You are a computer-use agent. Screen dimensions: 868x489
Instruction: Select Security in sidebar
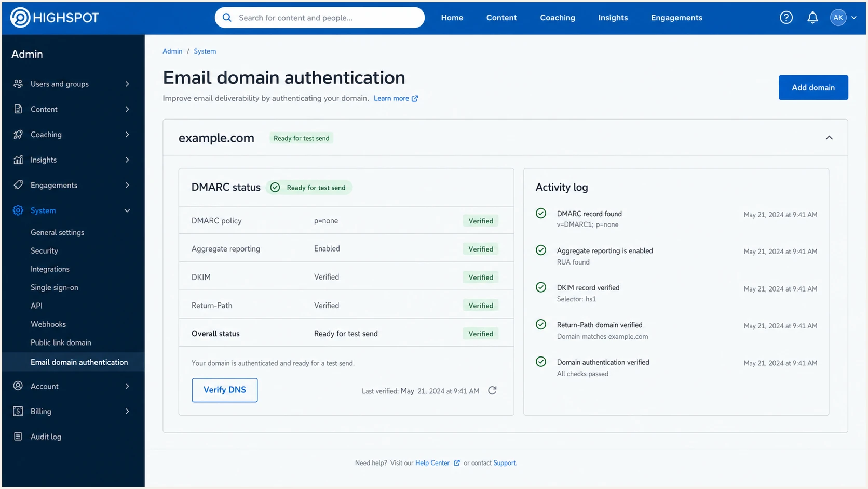point(44,250)
